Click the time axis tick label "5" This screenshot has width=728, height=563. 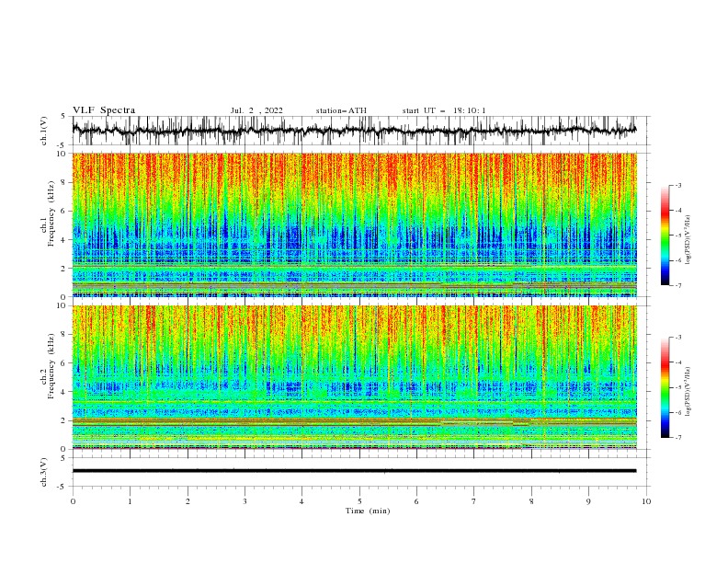(359, 501)
